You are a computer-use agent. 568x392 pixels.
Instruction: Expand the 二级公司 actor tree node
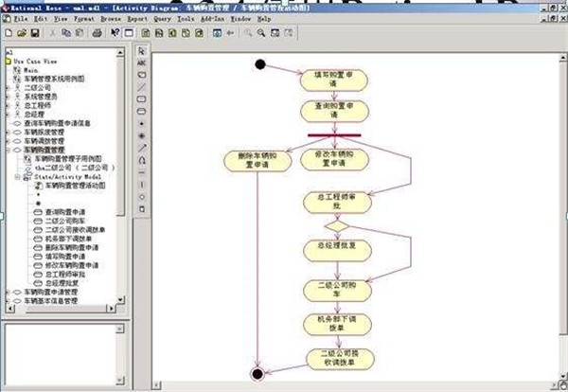(8, 87)
